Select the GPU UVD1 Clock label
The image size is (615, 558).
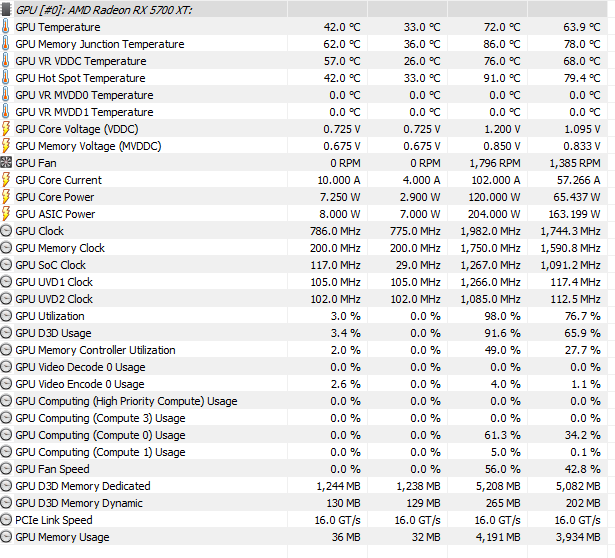tap(54, 282)
